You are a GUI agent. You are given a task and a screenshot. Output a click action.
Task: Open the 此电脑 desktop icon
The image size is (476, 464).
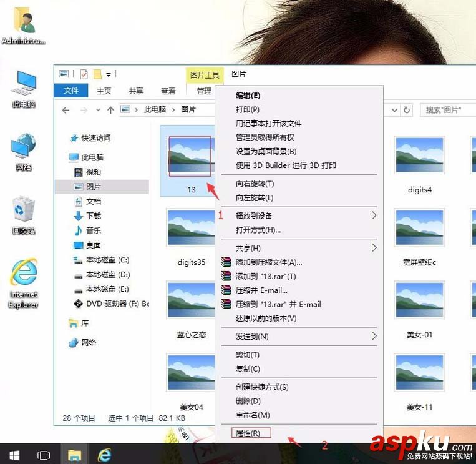tap(24, 89)
